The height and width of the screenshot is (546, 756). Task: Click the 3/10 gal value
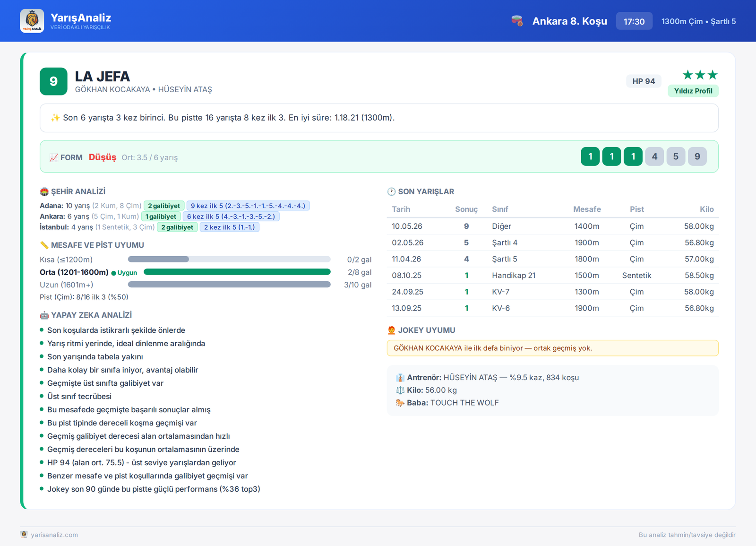(358, 285)
